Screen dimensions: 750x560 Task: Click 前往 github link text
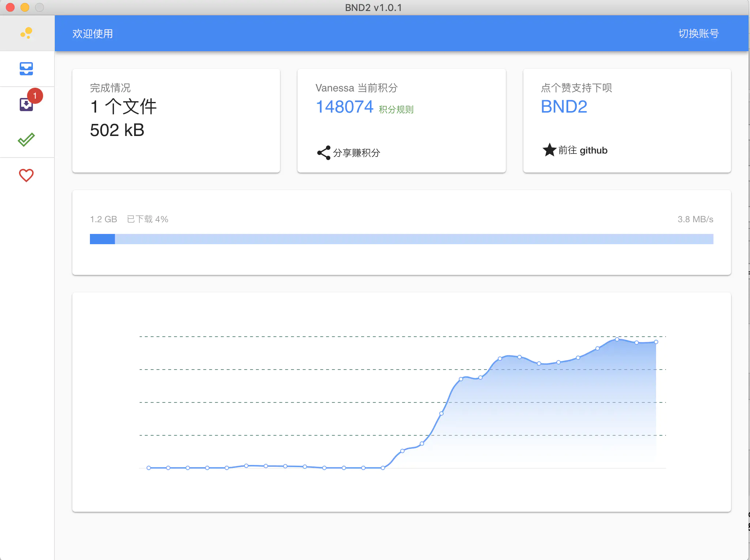point(583,150)
